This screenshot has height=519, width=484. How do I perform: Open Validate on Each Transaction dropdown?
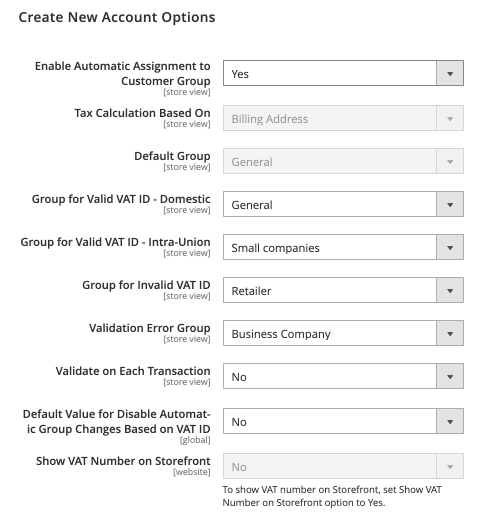pos(343,376)
